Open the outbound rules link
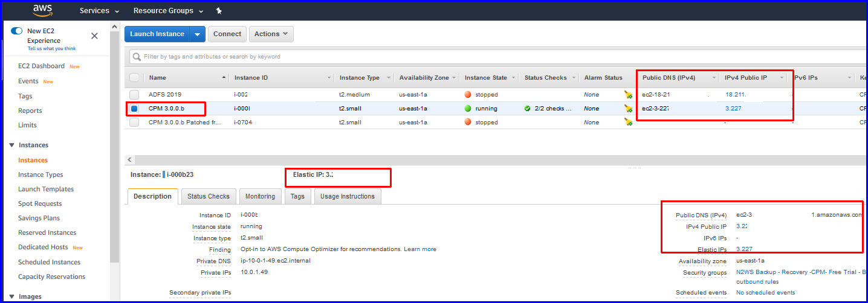Screen dimensions: 868x303 (757, 282)
